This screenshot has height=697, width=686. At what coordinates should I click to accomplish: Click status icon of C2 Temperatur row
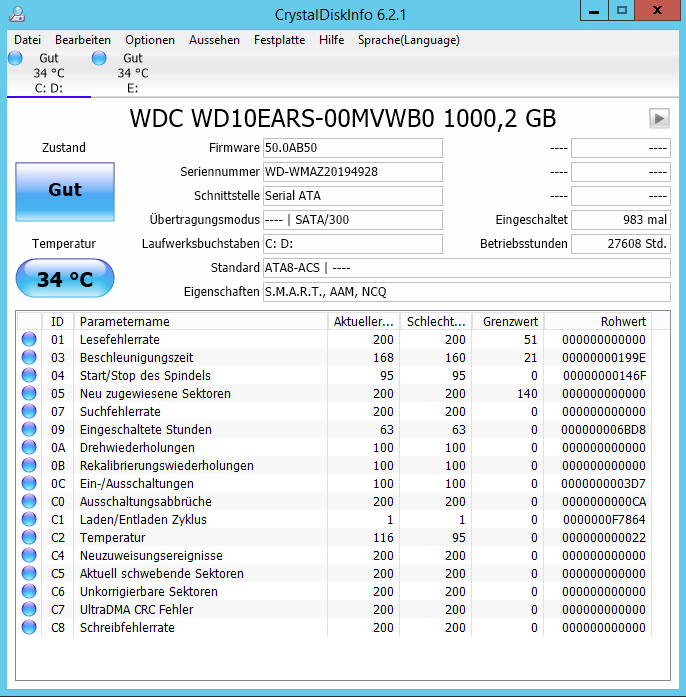click(29, 537)
